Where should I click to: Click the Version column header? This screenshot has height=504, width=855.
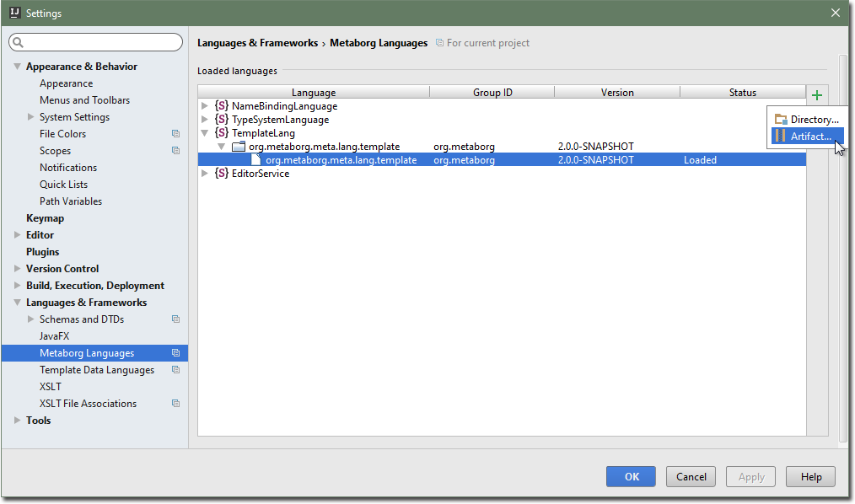pos(617,92)
